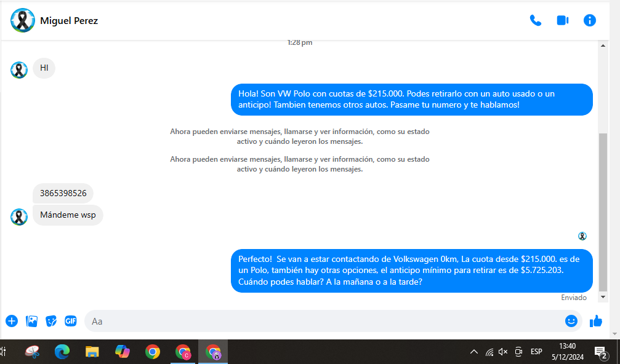Open Miguel Perez's header profile picture
Image resolution: width=620 pixels, height=364 pixels.
tap(23, 20)
